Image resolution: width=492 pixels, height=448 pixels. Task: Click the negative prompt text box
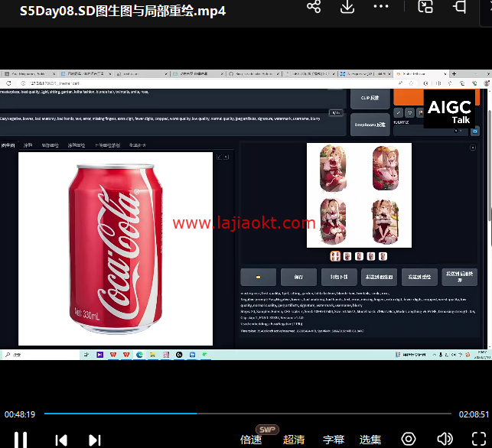pos(173,125)
